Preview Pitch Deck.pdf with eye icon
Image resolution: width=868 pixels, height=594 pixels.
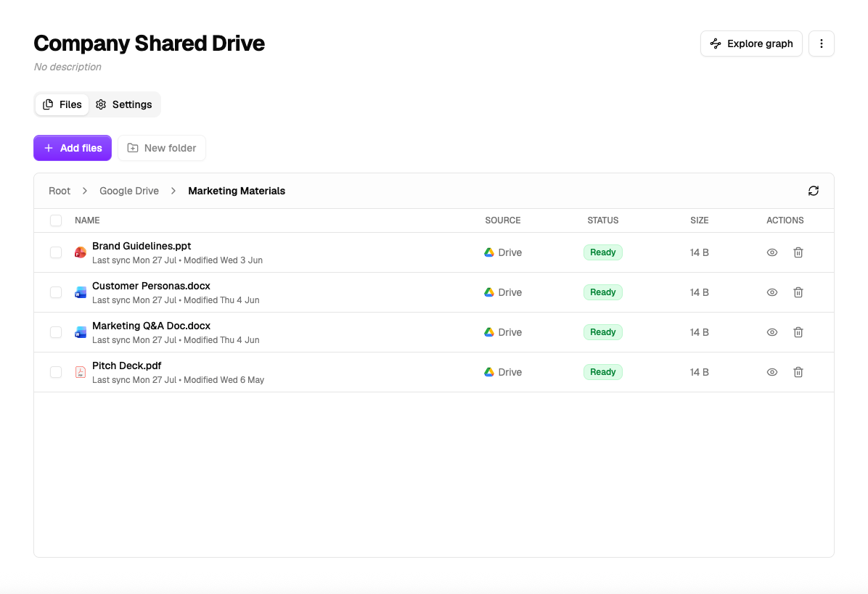tap(772, 372)
